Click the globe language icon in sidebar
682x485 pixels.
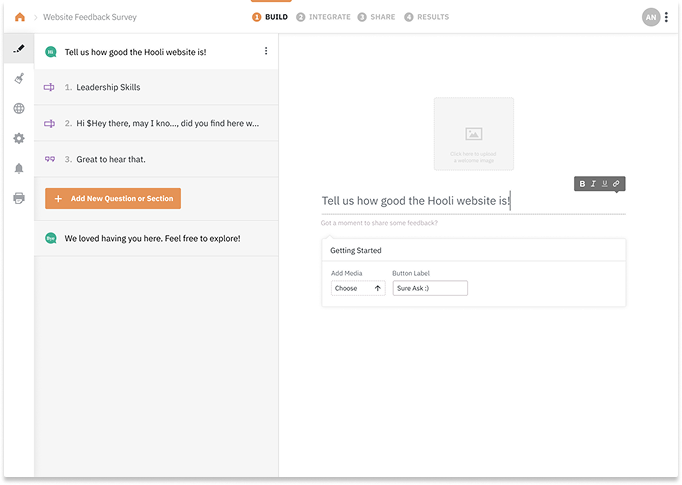19,108
